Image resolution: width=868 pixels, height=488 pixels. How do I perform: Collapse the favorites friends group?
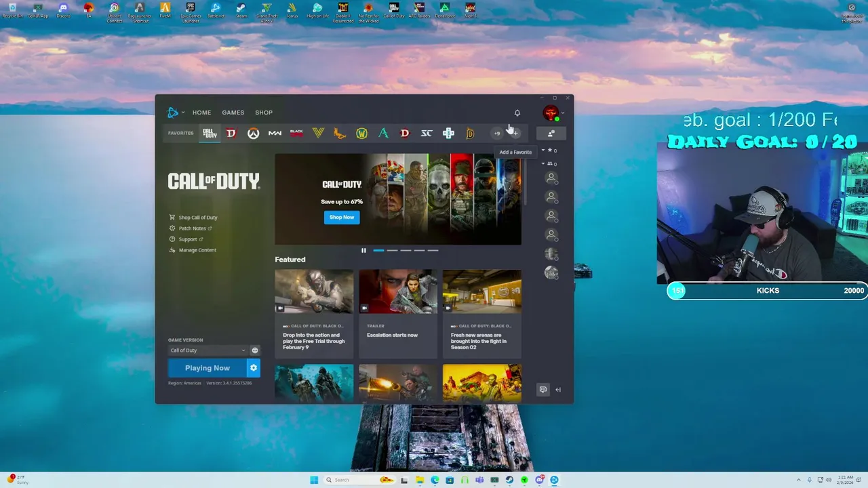click(x=542, y=150)
